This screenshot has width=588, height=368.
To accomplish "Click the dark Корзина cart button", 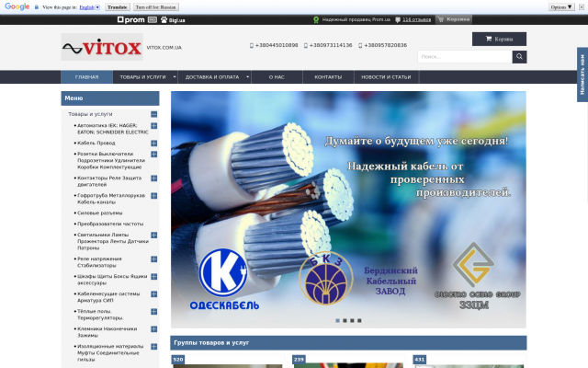I will click(x=499, y=39).
